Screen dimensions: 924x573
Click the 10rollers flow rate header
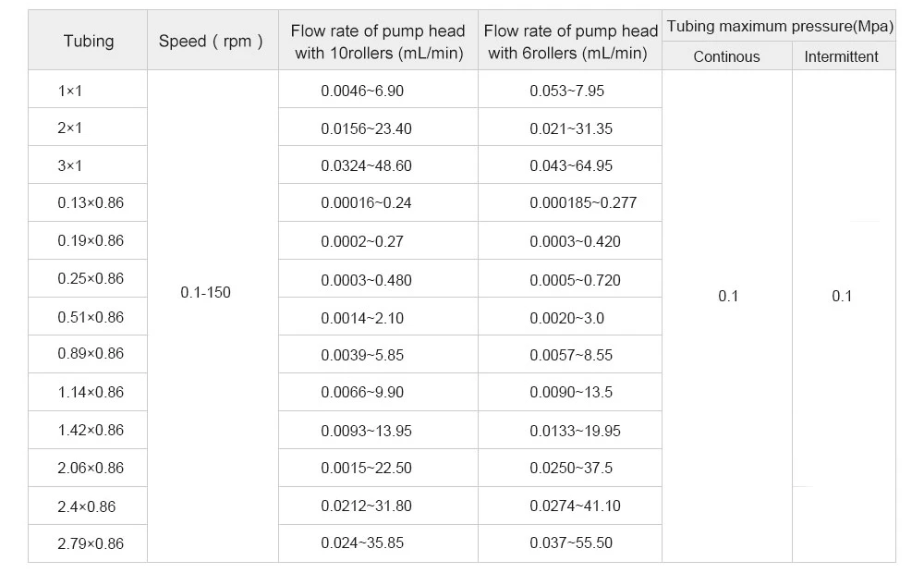[x=378, y=40]
